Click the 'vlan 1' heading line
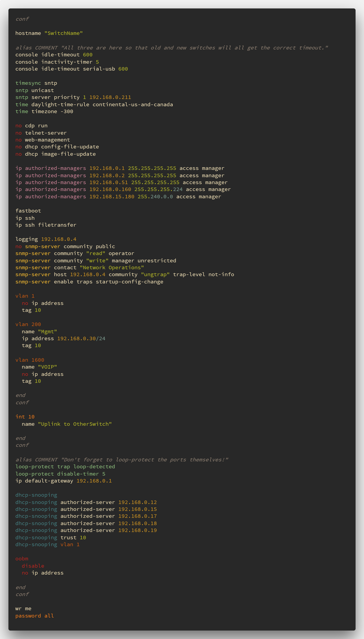364x639 pixels. coord(25,296)
